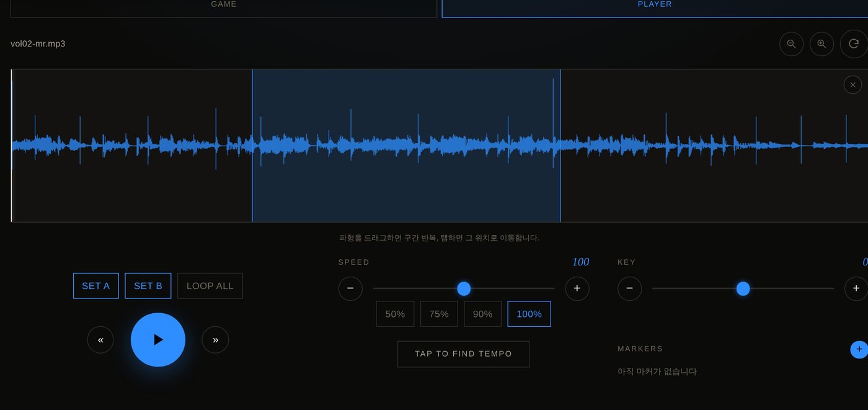Screen dimensions: 868x410
Task: Click the MARKERS heading
Action: click(640, 349)
